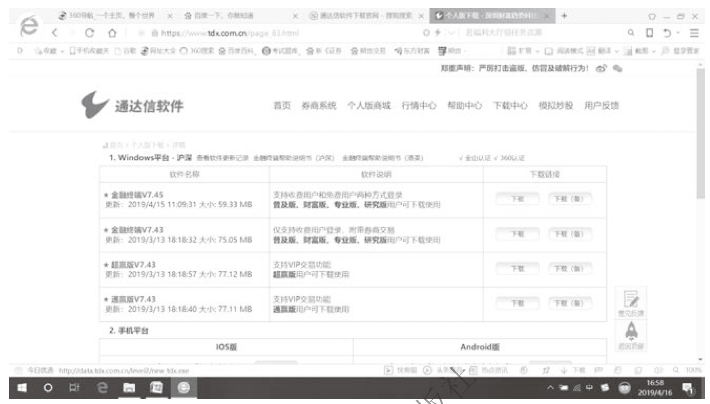Click 下载(备) button for 通赢版V7.43

tap(569, 303)
